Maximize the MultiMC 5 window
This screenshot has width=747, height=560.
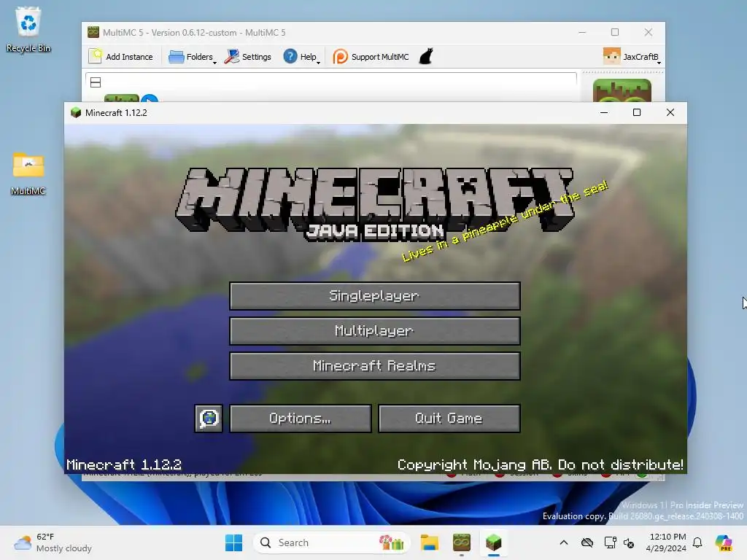pyautogui.click(x=615, y=32)
